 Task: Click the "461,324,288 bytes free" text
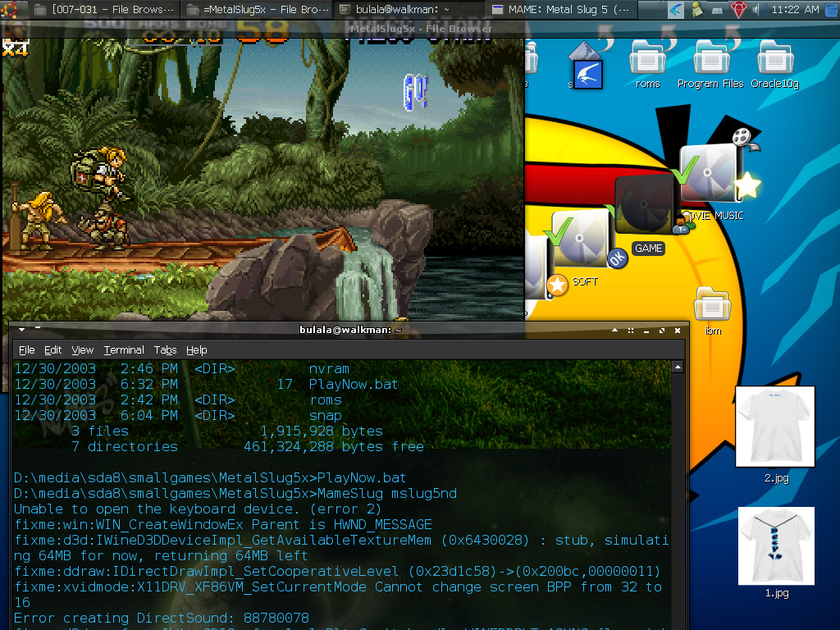click(x=333, y=446)
